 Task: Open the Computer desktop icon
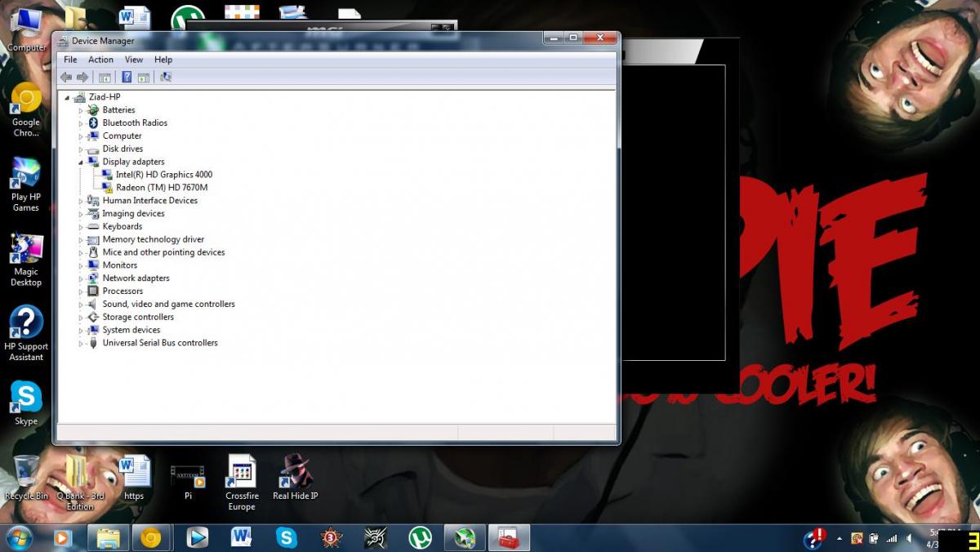click(26, 30)
